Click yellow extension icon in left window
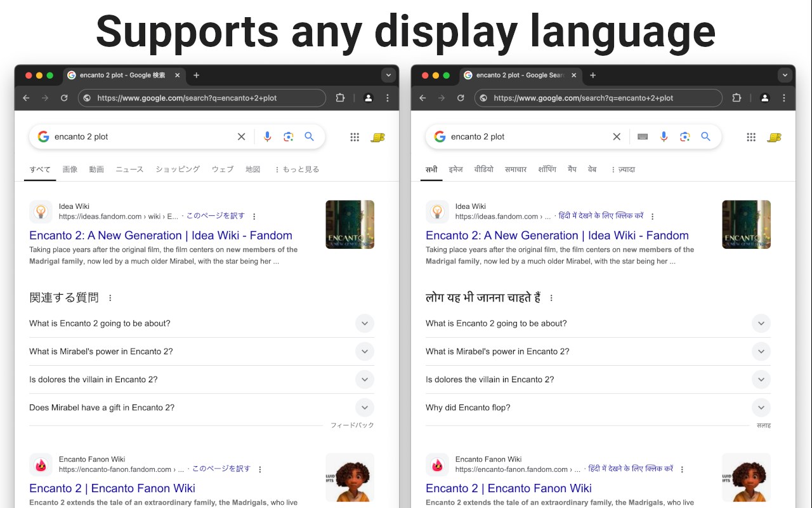 (x=378, y=137)
